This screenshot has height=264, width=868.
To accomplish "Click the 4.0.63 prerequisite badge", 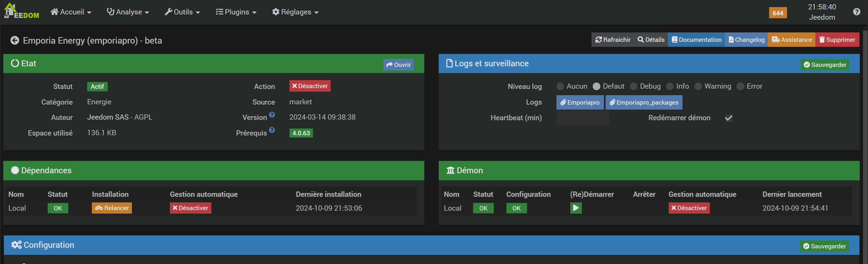I will tap(301, 133).
